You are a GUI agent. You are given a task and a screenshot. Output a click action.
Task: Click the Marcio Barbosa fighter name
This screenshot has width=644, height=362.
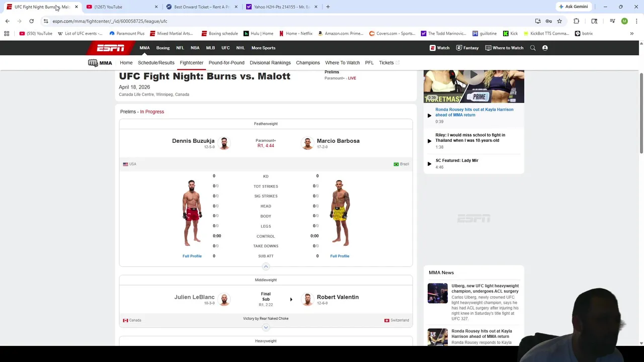338,141
